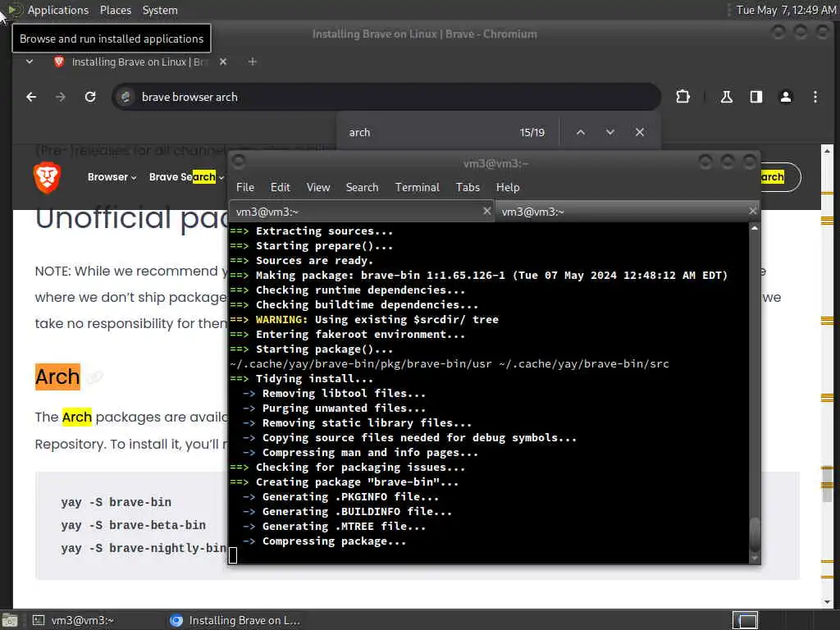Click the site info icon in address bar
Screen dimensions: 840x630
(126, 97)
